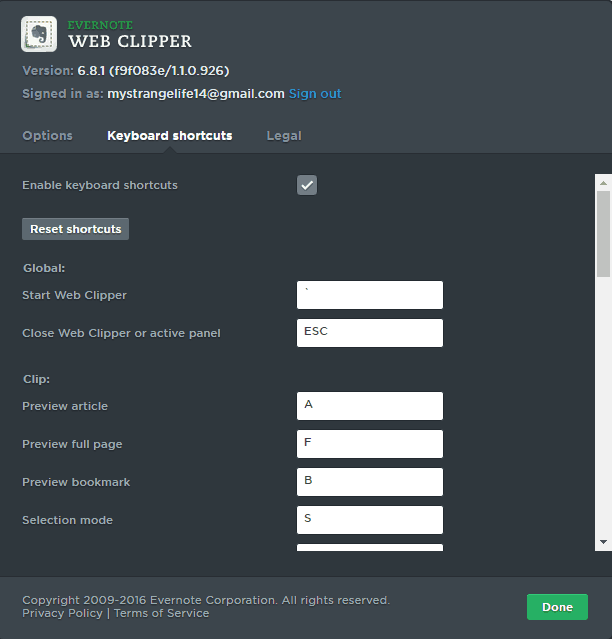
Task: Click the scrollbar down arrow
Action: (x=603, y=542)
